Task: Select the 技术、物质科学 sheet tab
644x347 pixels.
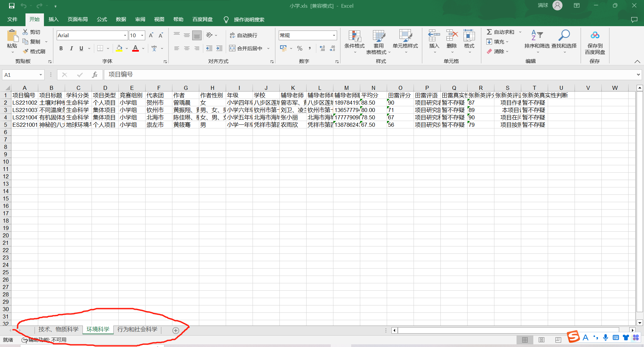Action: (58, 329)
